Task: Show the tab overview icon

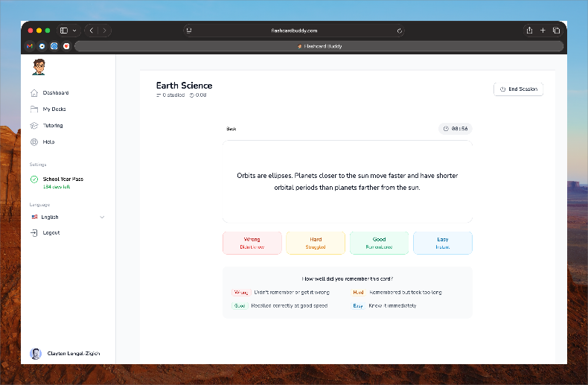Action: coord(556,31)
